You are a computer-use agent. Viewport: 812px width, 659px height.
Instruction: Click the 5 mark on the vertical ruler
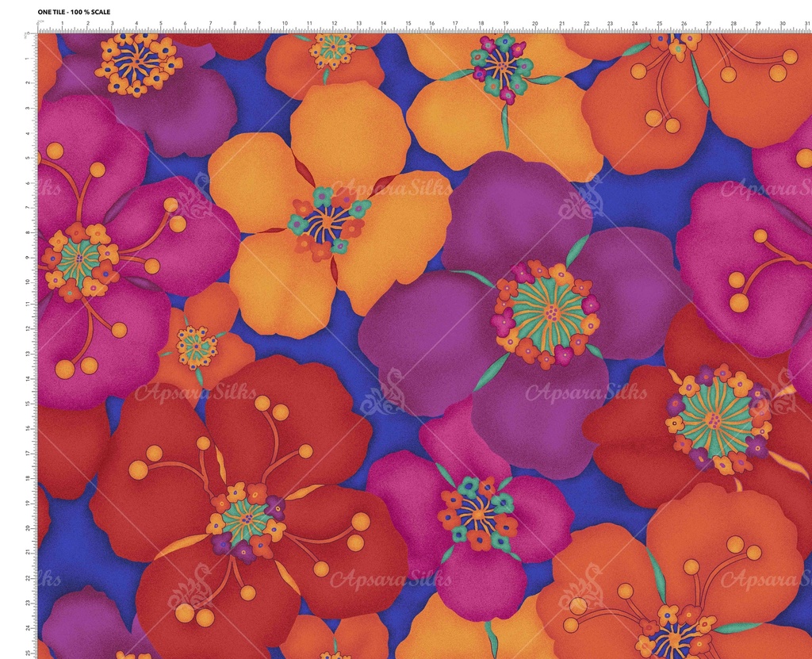click(x=26, y=158)
